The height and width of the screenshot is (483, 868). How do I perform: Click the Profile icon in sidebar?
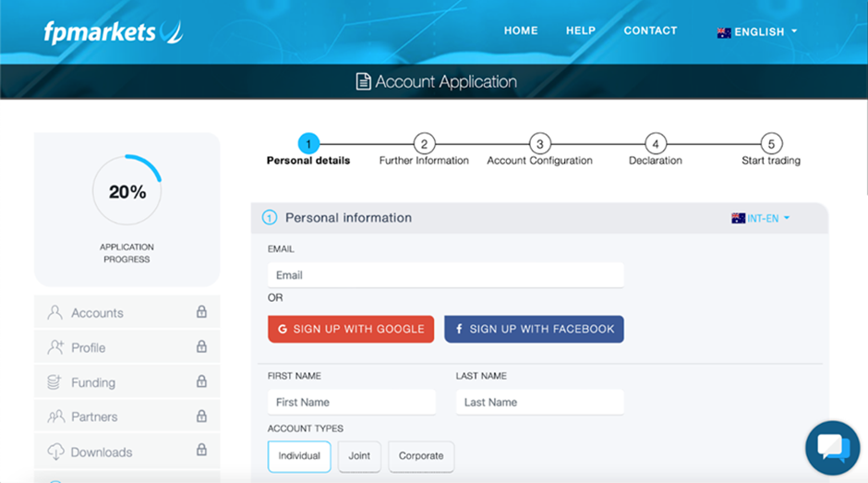tap(55, 347)
